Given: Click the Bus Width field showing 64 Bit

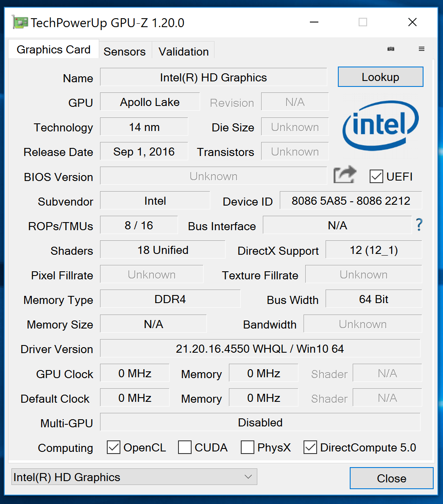Looking at the screenshot, I should (x=374, y=299).
